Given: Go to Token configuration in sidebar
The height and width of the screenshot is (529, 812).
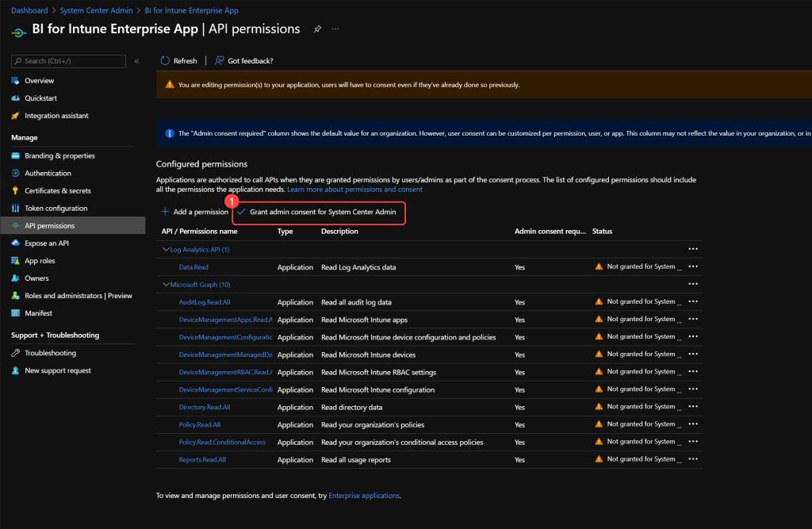Looking at the screenshot, I should (56, 209).
